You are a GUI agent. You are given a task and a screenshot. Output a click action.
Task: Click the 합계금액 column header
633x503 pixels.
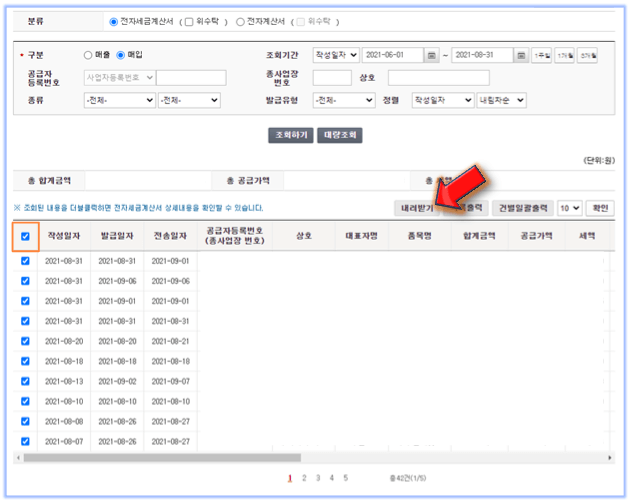pos(479,236)
